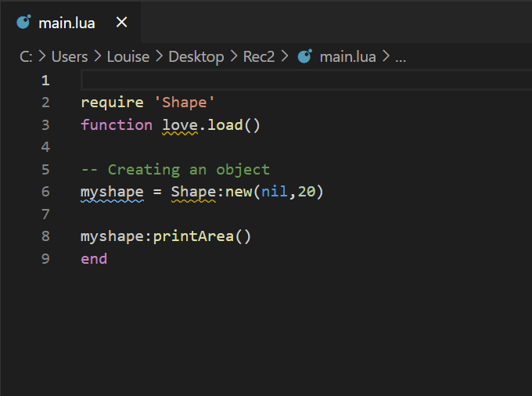Click main.lua in the breadcrumb path
532x396 pixels.
[x=348, y=56]
